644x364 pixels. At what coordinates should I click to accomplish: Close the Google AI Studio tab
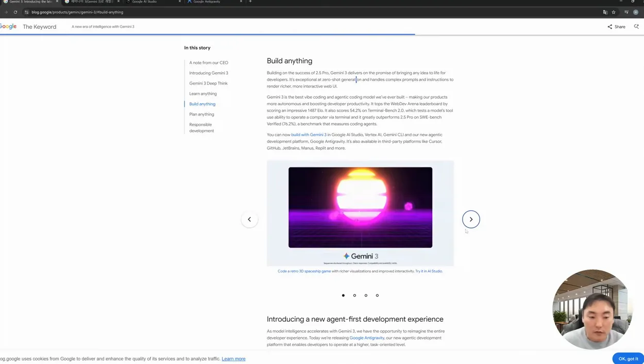point(179,2)
